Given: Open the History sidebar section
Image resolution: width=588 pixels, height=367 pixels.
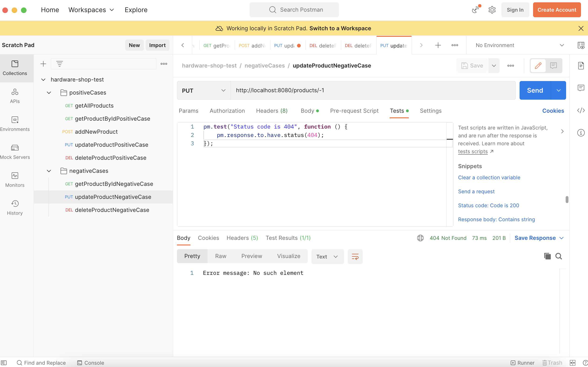Looking at the screenshot, I should point(15,207).
